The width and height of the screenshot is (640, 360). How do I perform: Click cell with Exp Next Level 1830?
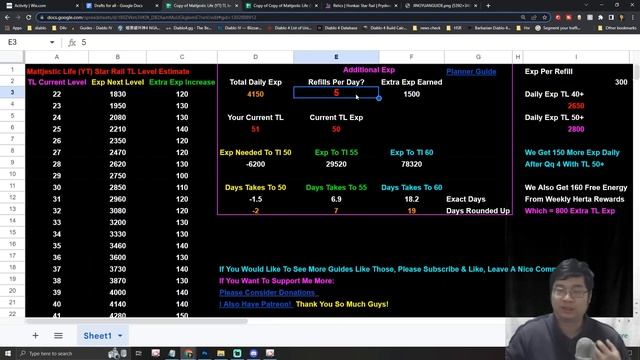tap(118, 94)
